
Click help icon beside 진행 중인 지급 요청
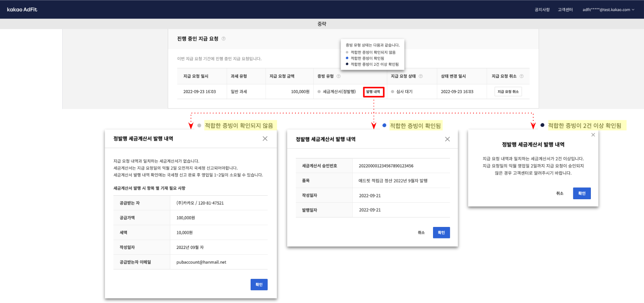pos(224,39)
